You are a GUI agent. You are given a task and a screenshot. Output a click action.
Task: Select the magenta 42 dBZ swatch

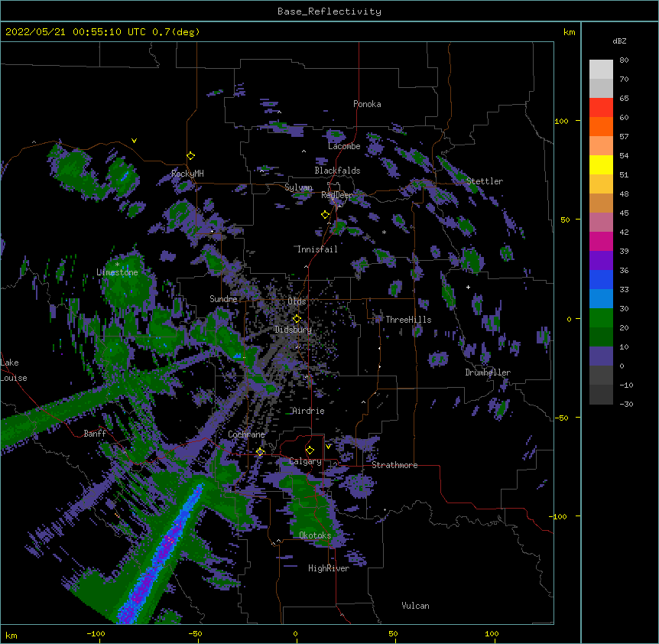point(601,241)
